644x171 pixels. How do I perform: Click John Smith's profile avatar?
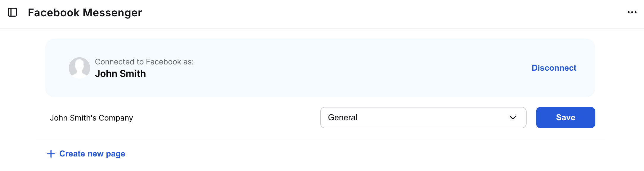[79, 68]
